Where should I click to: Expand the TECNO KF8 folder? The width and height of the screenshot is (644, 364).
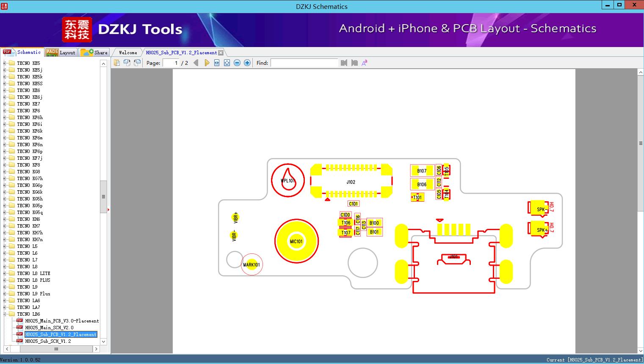coord(5,165)
